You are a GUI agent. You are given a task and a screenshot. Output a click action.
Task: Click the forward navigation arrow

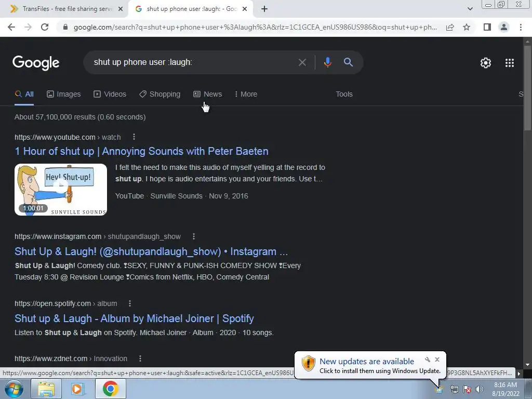pyautogui.click(x=28, y=27)
